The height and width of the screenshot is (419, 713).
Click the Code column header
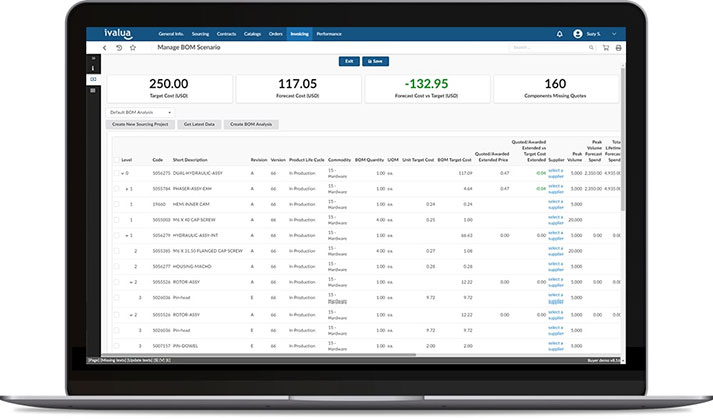(x=157, y=160)
